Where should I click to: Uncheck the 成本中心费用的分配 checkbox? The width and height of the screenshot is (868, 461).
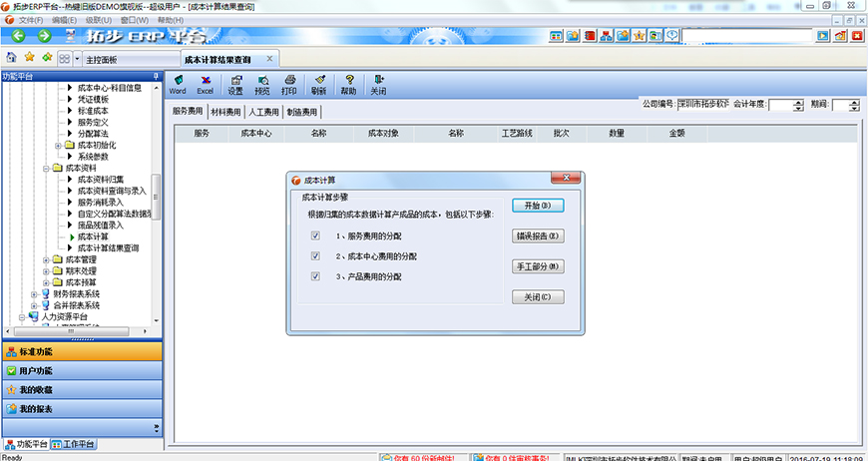tap(315, 256)
